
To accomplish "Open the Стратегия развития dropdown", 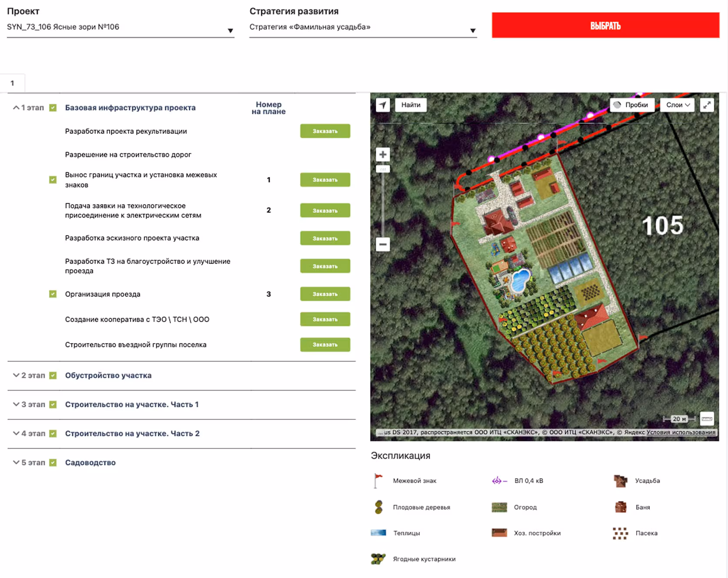I will (363, 27).
